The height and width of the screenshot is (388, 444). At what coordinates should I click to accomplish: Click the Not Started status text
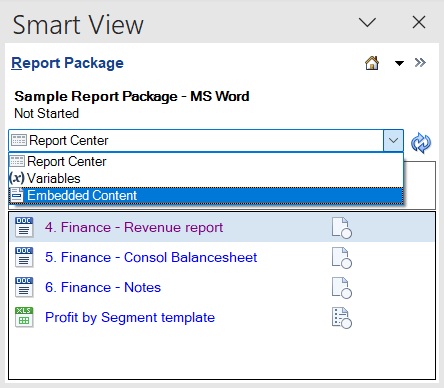[47, 113]
